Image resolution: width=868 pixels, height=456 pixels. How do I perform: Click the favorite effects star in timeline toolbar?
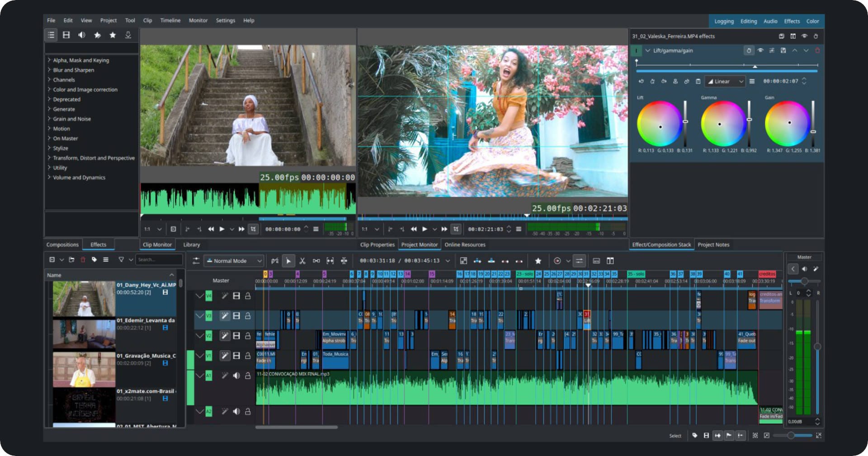coord(538,261)
